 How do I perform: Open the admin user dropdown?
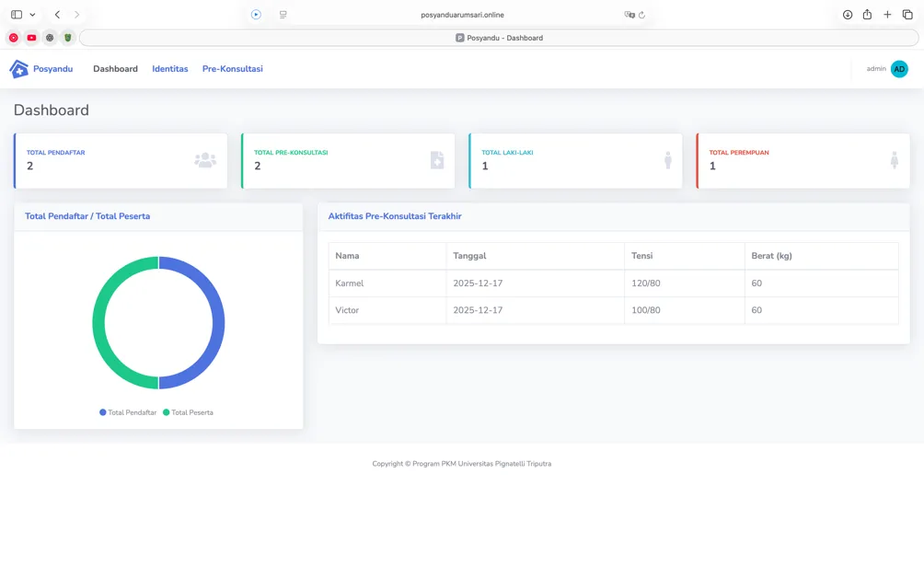click(x=887, y=69)
